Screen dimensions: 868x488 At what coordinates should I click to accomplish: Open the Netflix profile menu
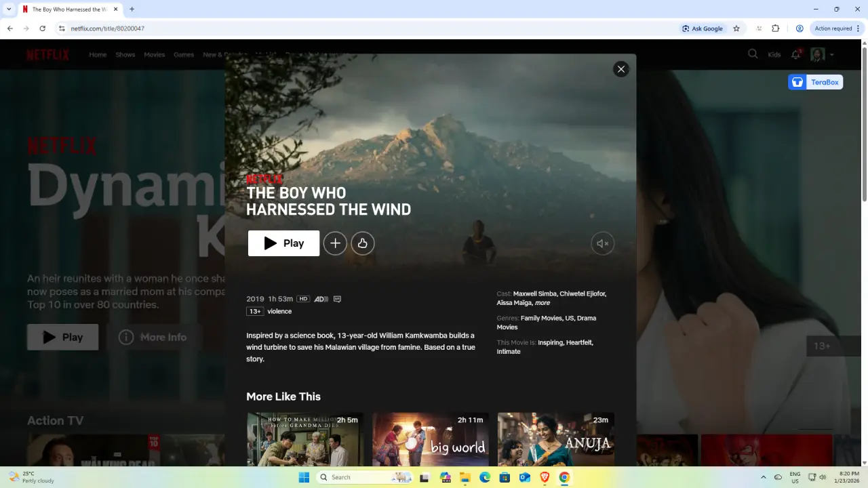(x=822, y=54)
